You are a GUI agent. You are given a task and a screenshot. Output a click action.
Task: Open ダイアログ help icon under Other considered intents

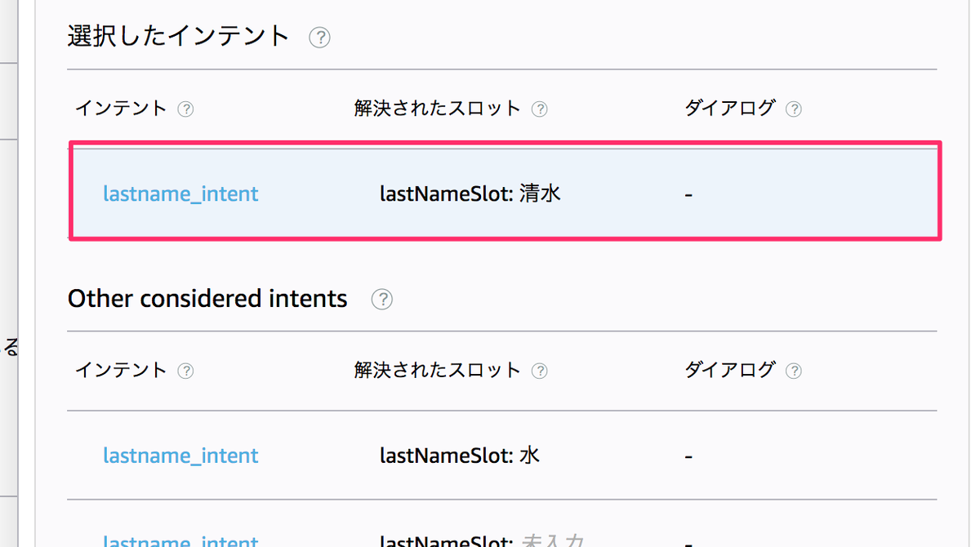click(x=793, y=371)
